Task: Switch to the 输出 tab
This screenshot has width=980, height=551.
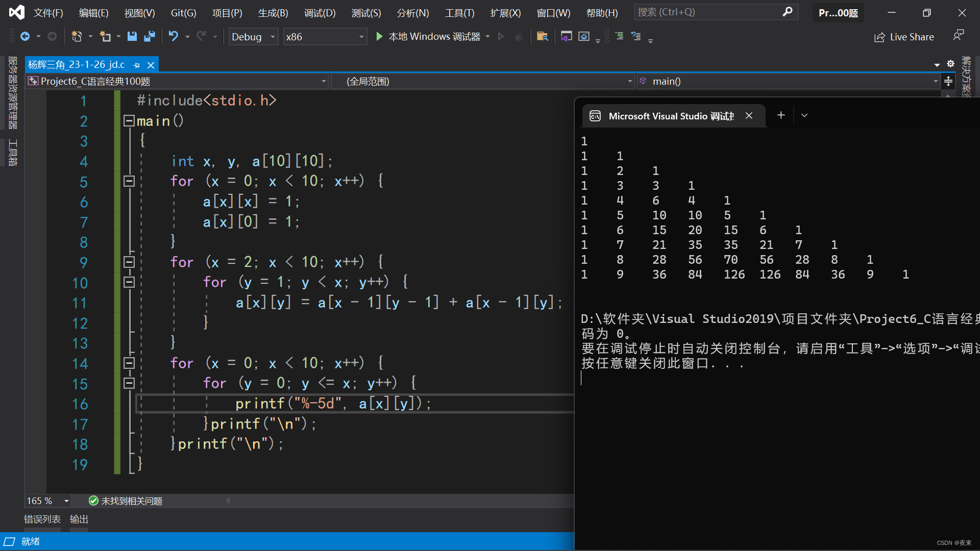Action: tap(79, 519)
